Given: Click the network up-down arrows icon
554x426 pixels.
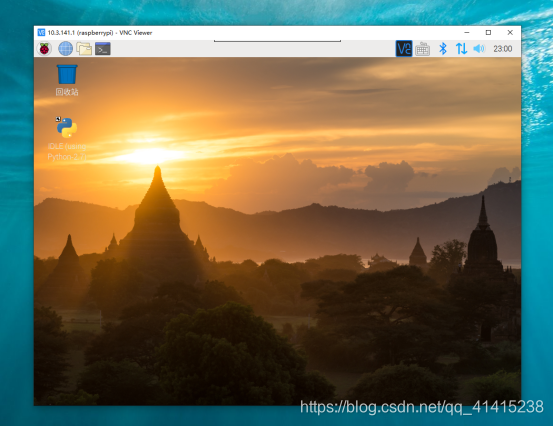Looking at the screenshot, I should coord(461,49).
